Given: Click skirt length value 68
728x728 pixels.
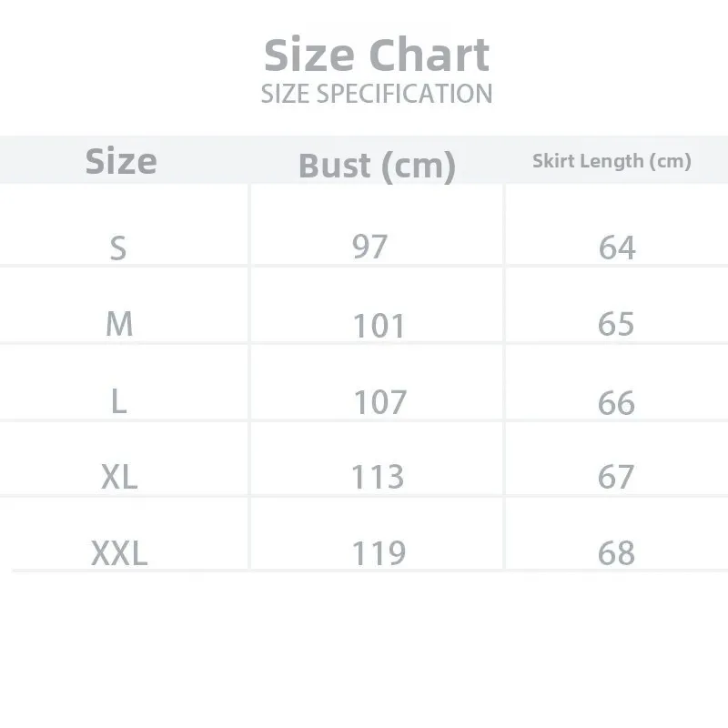Looking at the screenshot, I should coord(616,552).
